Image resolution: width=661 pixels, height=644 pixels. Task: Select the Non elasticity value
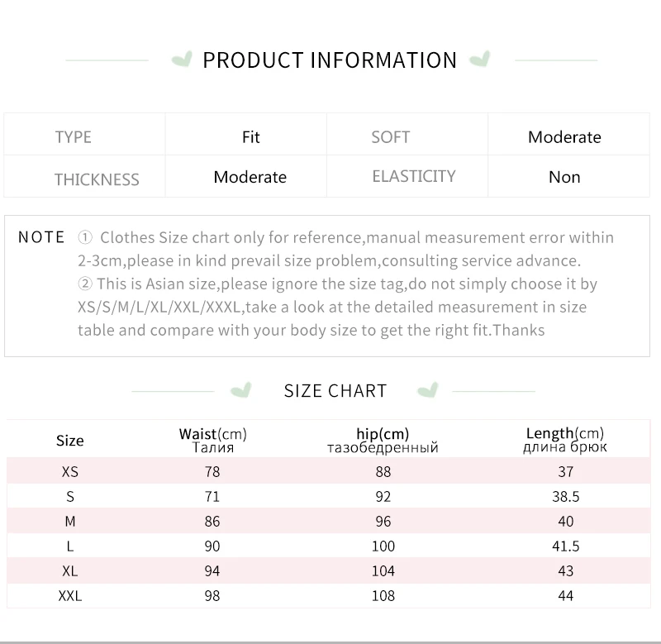click(564, 177)
